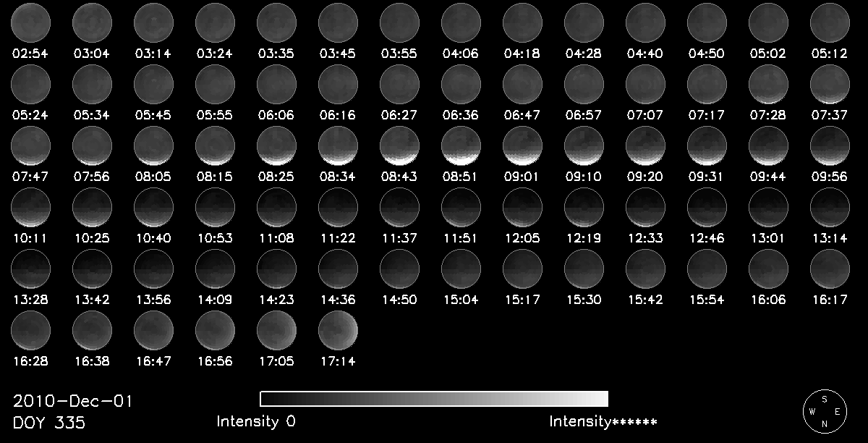
Task: Select the disk image labeled 08:43
Action: 400,145
